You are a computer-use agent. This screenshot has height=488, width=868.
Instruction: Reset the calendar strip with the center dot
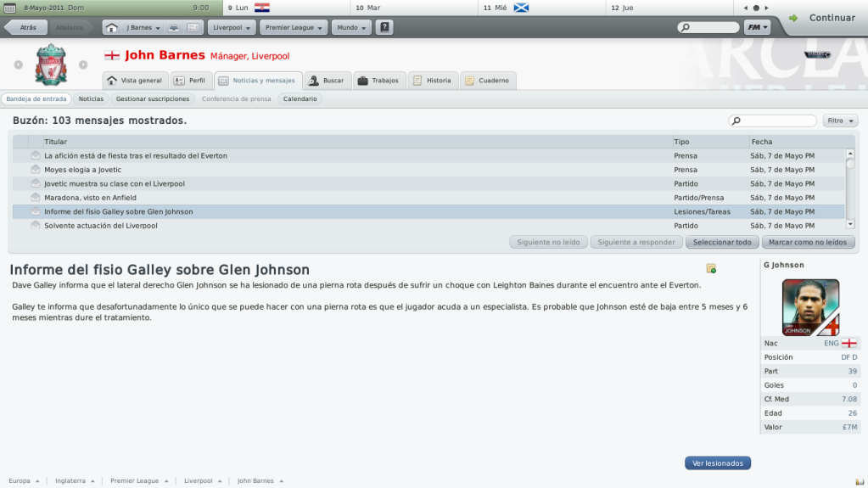pos(756,8)
